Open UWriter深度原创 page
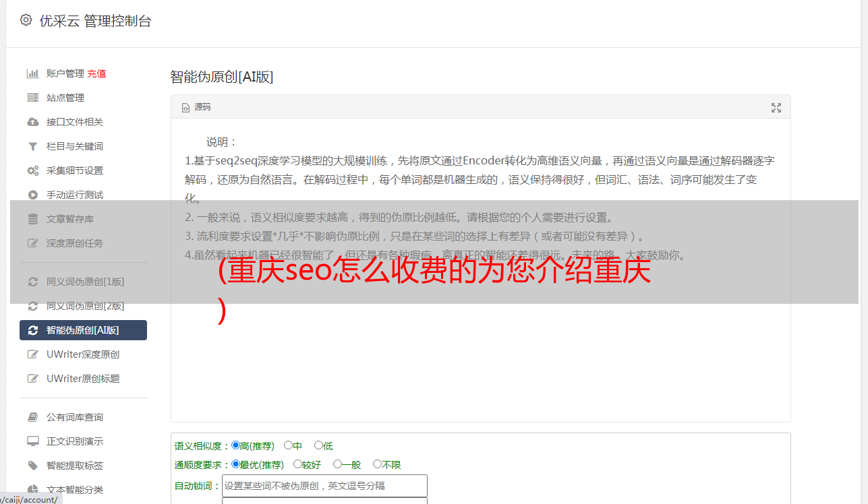 (83, 354)
